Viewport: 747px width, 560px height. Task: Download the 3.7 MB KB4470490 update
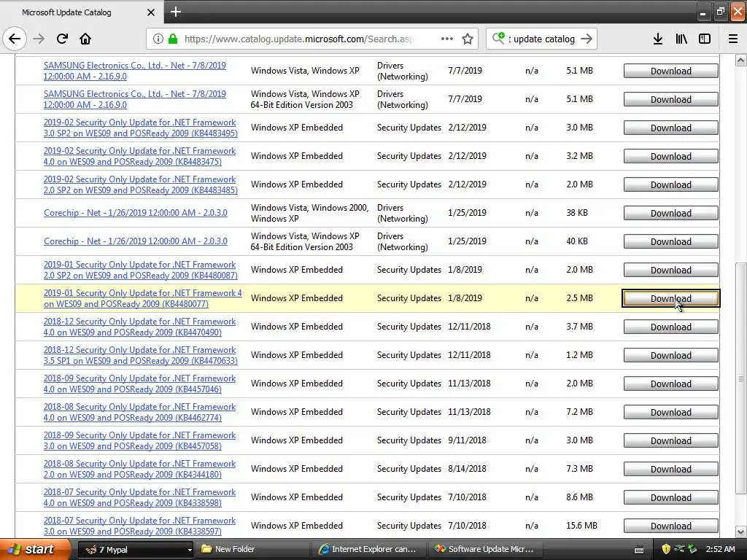point(671,327)
